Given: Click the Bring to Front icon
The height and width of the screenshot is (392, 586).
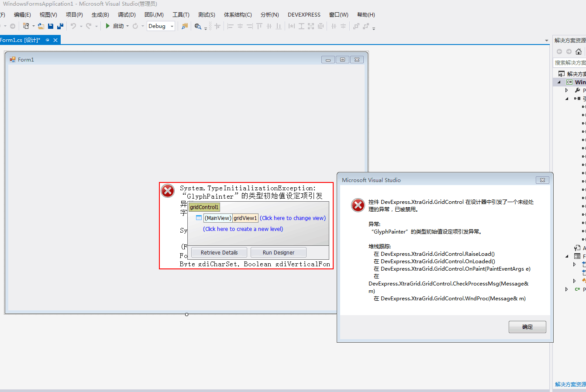Looking at the screenshot, I should 356,26.
